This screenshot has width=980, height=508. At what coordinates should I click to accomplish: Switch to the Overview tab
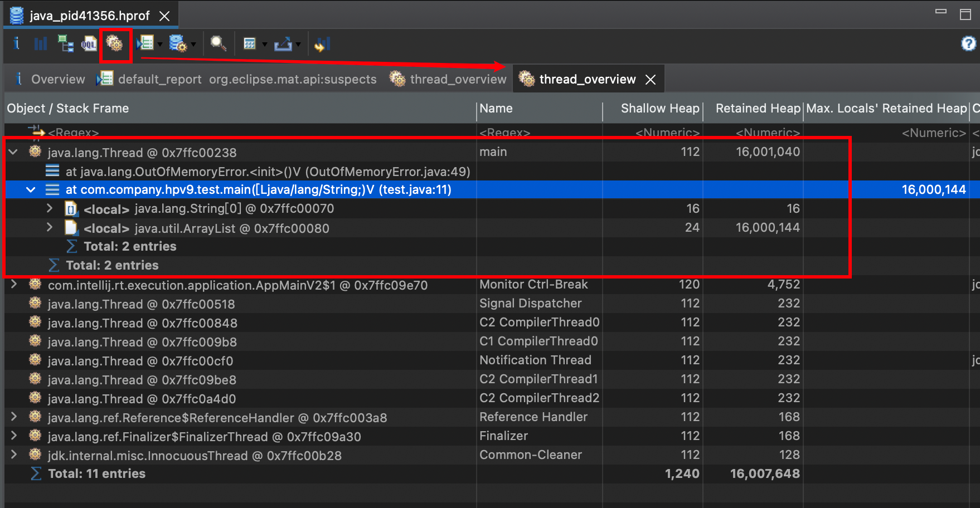click(x=49, y=79)
